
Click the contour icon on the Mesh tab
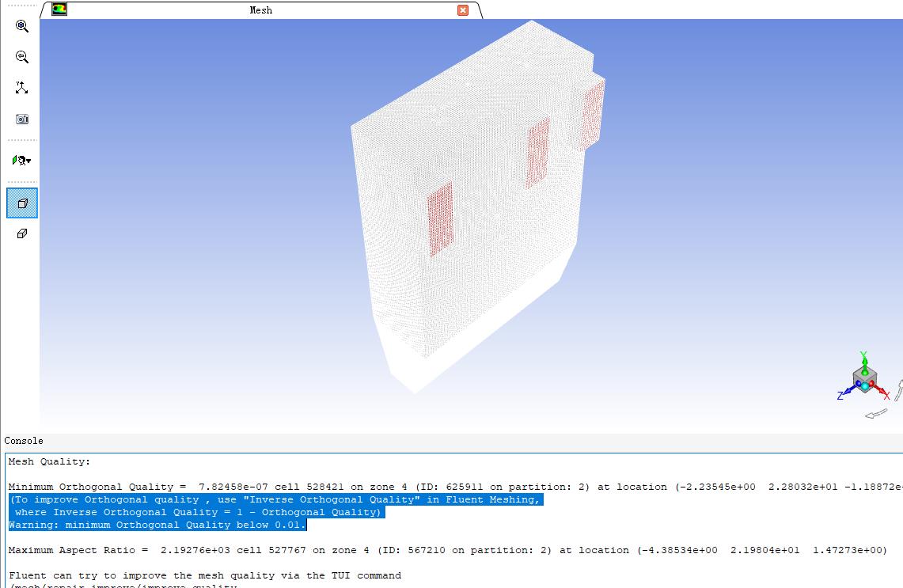(59, 9)
